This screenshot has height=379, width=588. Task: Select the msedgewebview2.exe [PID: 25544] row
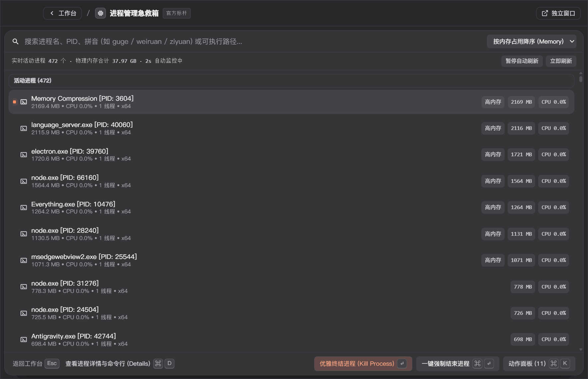pyautogui.click(x=291, y=260)
